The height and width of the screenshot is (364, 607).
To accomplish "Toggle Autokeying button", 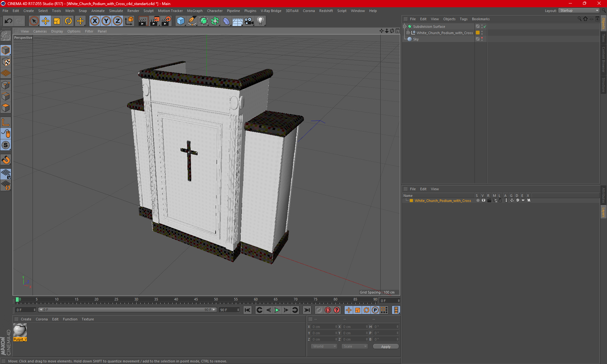I will (x=328, y=310).
